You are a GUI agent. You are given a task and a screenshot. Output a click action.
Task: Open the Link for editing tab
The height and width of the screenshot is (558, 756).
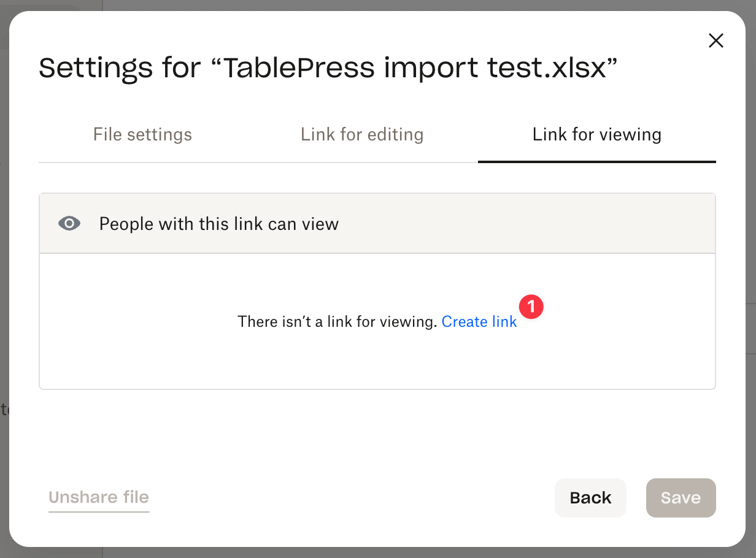[362, 134]
